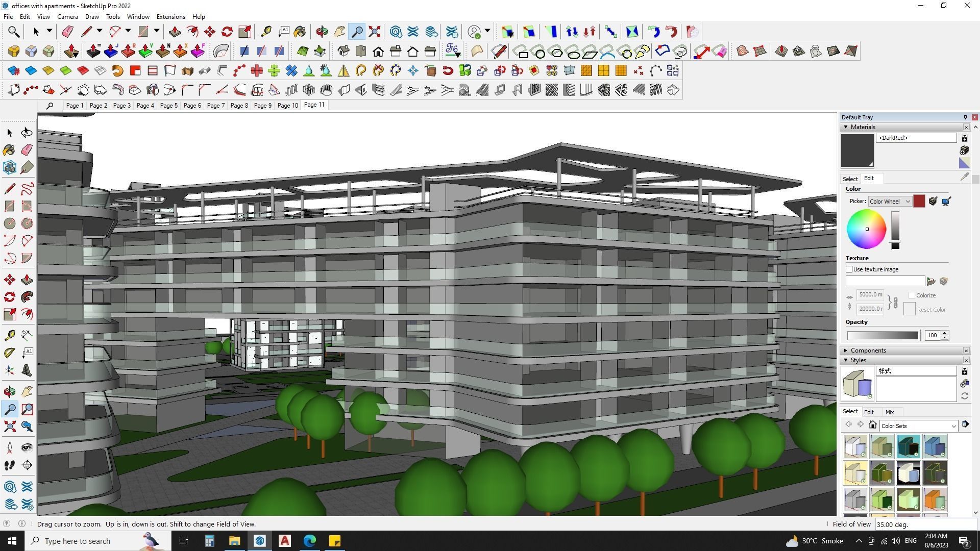Select the Rotate tool in left toolbar
Image resolution: width=980 pixels, height=551 pixels.
coord(9,297)
